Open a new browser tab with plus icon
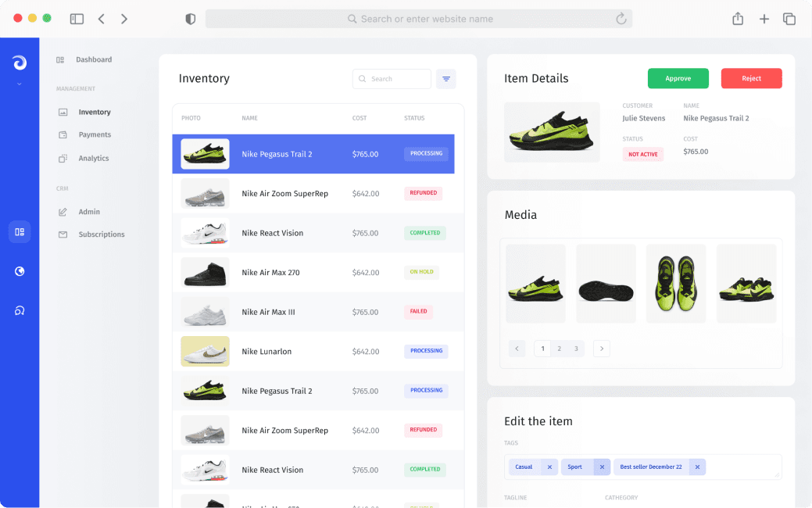The image size is (812, 508). coord(764,19)
